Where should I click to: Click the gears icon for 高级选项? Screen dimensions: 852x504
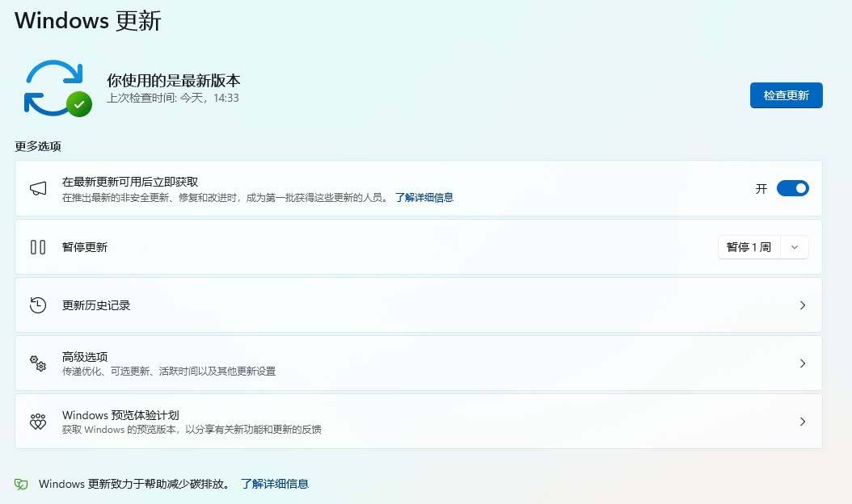(x=38, y=363)
